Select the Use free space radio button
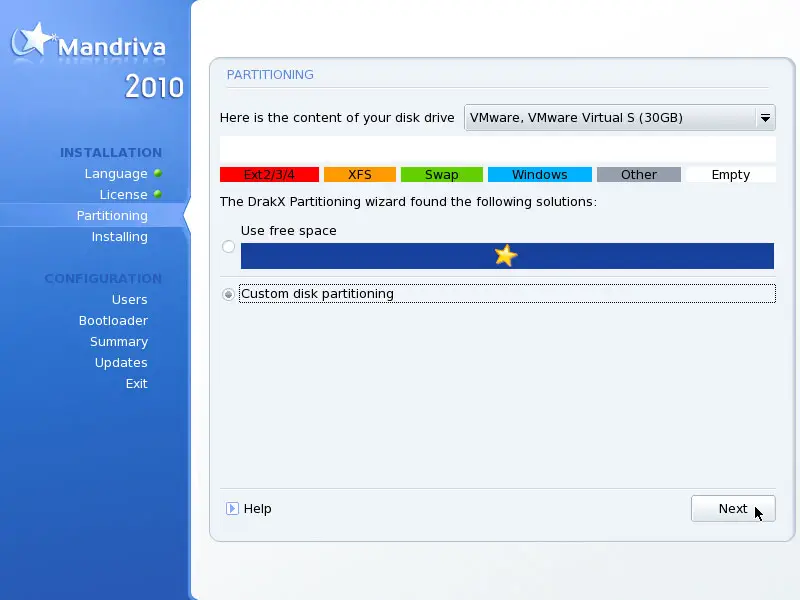800x600 pixels. tap(229, 247)
